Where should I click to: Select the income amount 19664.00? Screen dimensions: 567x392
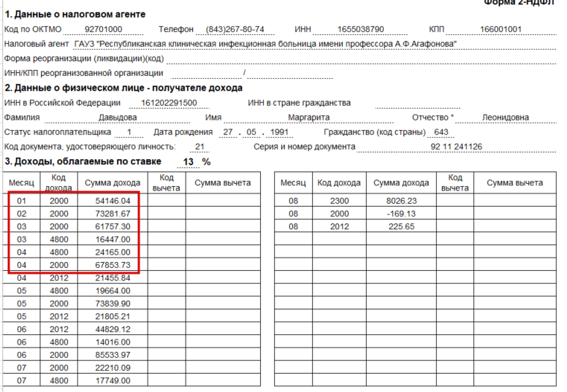113,291
